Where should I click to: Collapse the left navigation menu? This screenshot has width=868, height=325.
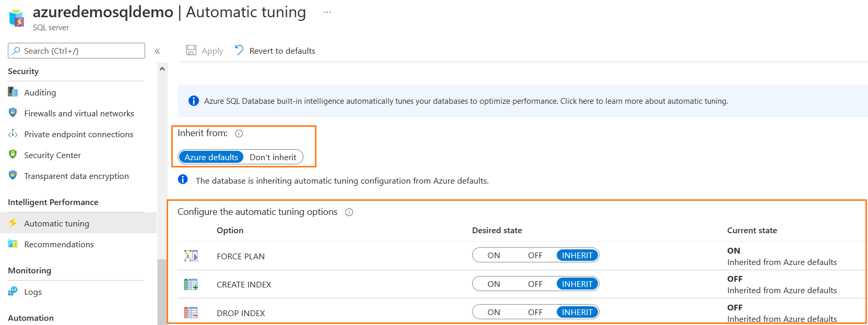(x=157, y=51)
